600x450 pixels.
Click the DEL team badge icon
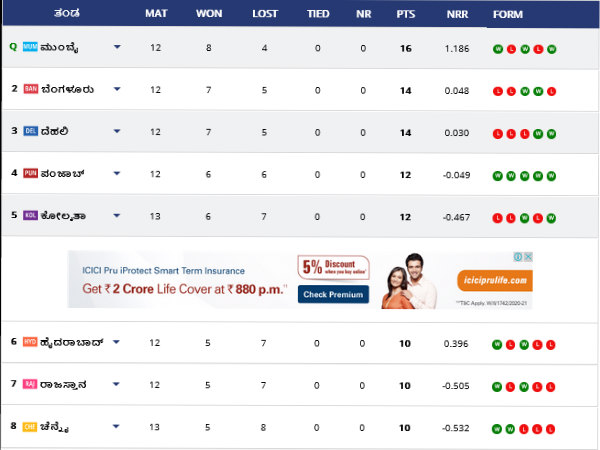pos(31,131)
